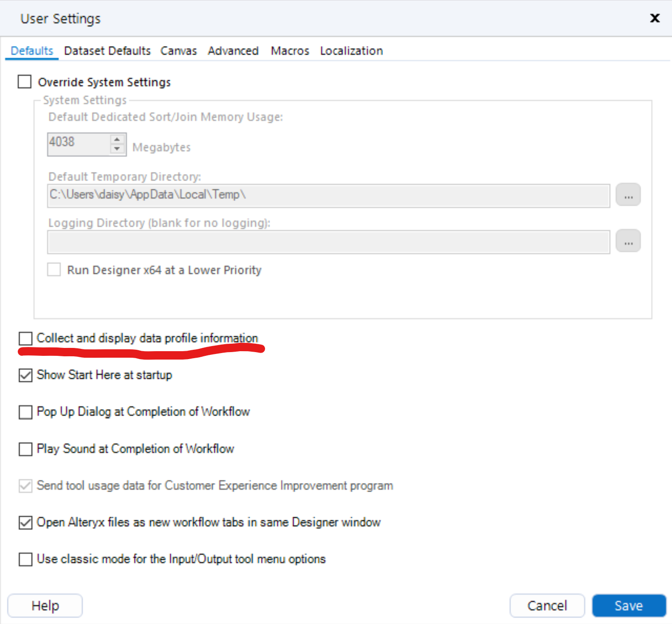672x624 pixels.
Task: Enable Collect and display data profile information
Action: click(25, 338)
